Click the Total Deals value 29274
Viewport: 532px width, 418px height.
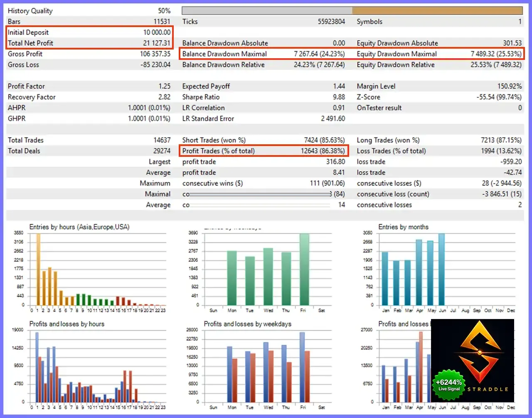162,151
